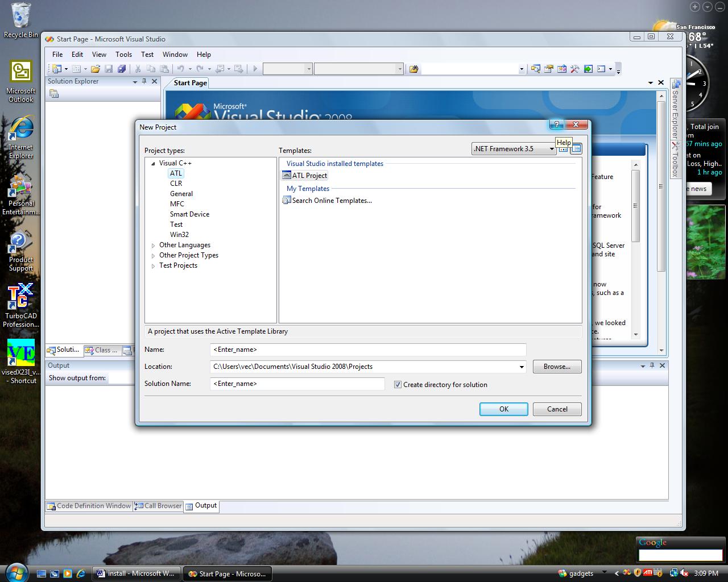Switch to Call Browser tab
Viewport: 728px width, 582px height.
(158, 506)
